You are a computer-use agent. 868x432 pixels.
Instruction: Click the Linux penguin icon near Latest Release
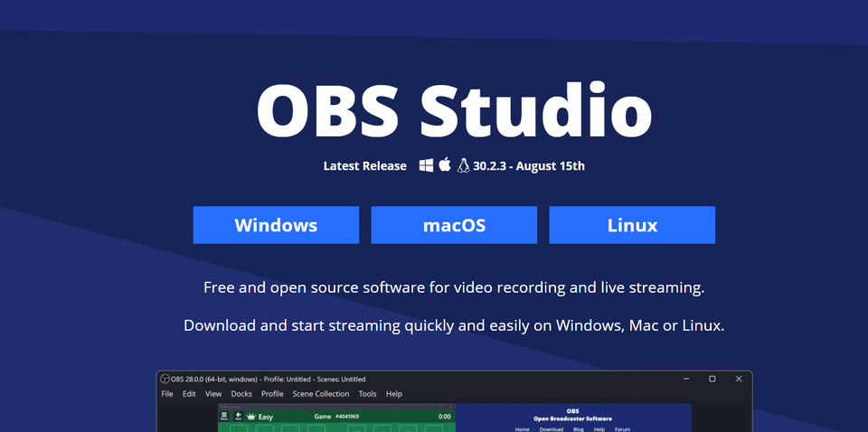click(x=464, y=165)
